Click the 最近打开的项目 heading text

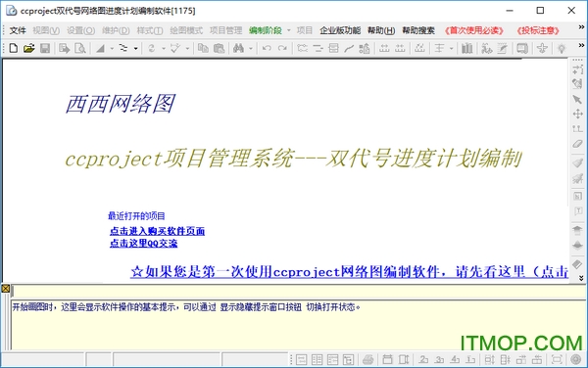(x=136, y=216)
